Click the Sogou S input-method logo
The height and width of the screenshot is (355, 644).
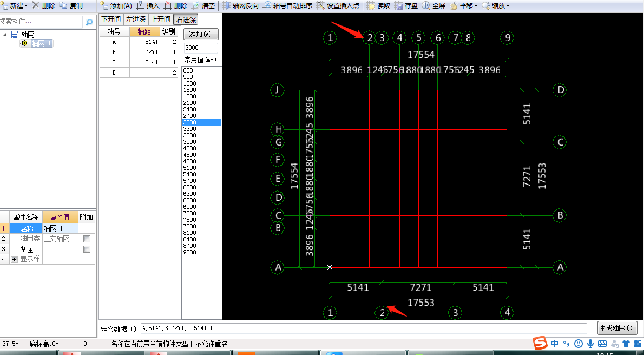pyautogui.click(x=540, y=343)
